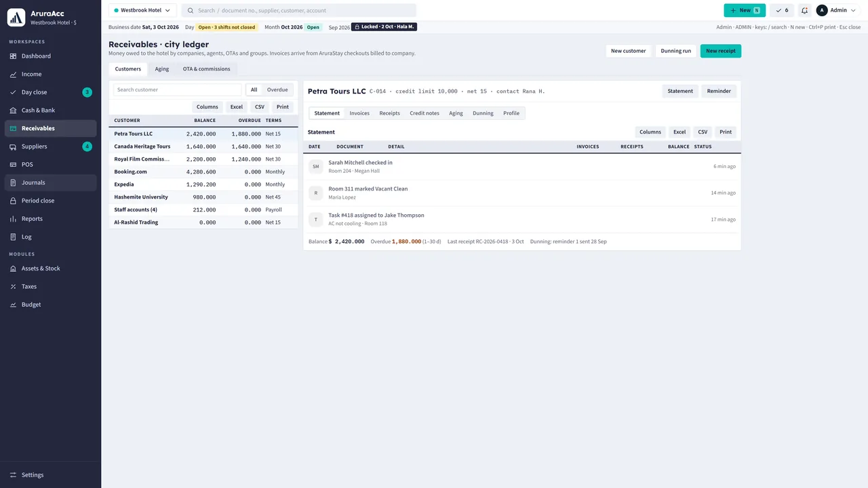The width and height of the screenshot is (868, 488).
Task: Open the Profile tab for Petra Tours
Action: click(x=511, y=113)
